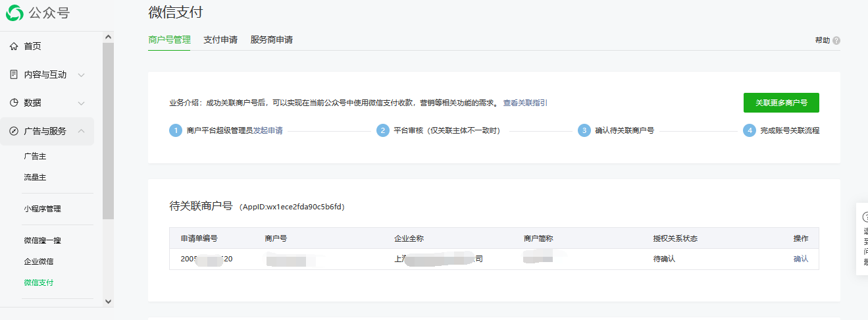Click step 3 确认待关联商户号 label
This screenshot has width=868, height=320.
tap(625, 130)
